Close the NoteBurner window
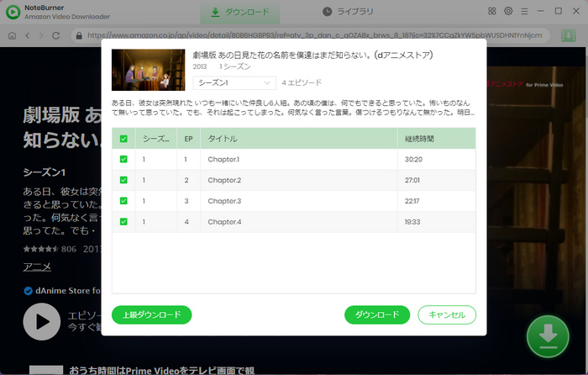 pyautogui.click(x=576, y=11)
